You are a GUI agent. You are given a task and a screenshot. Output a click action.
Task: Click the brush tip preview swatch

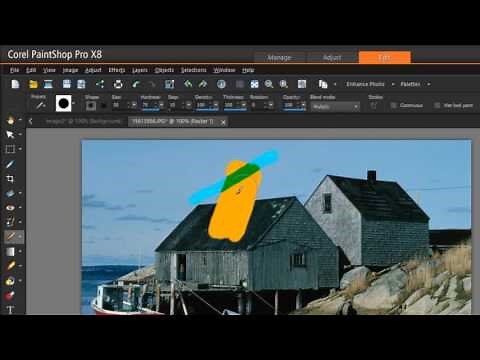[63, 104]
